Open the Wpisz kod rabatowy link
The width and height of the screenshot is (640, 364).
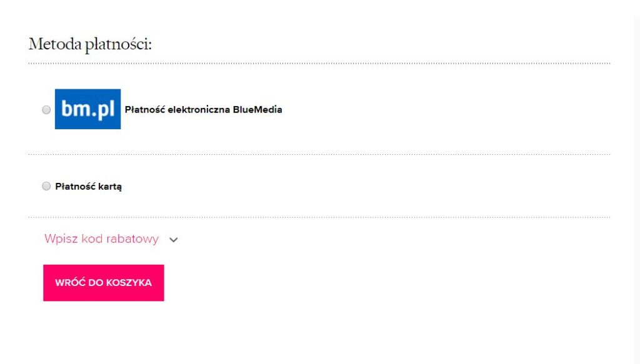pos(102,239)
